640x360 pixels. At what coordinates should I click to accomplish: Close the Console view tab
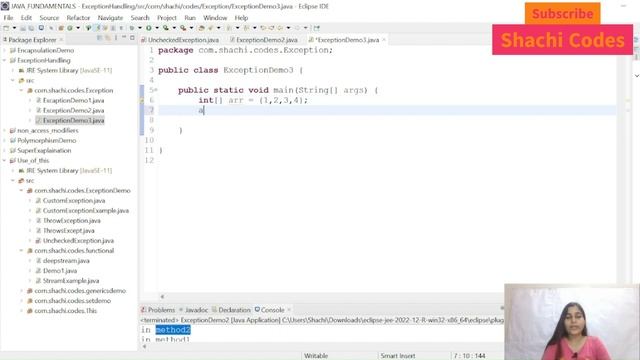pyautogui.click(x=289, y=310)
